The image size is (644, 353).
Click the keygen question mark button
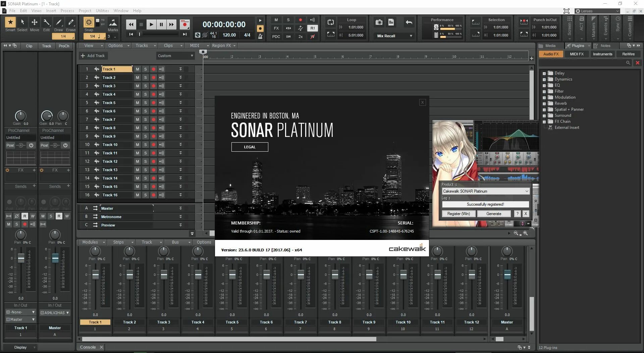(x=518, y=214)
